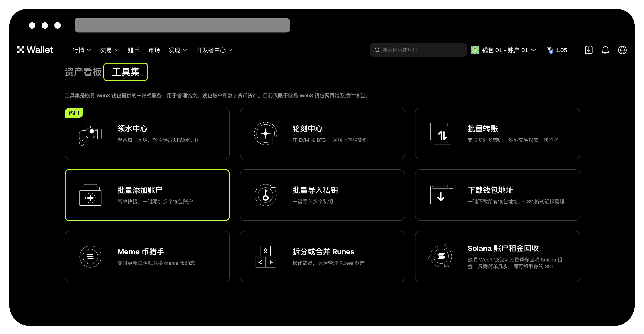644x334 pixels.
Task: Click the Wallet logo icon
Action: (20, 50)
